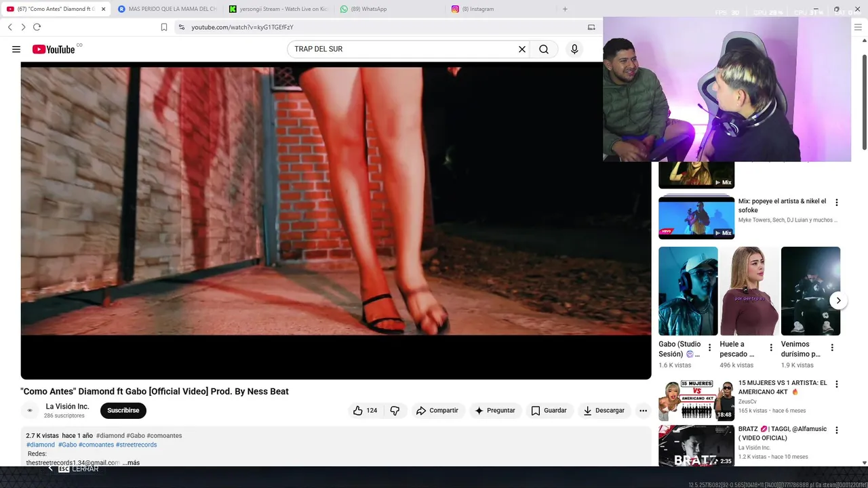Open options for Venimos durísimo short
This screenshot has width=868, height=488.
coord(832,348)
